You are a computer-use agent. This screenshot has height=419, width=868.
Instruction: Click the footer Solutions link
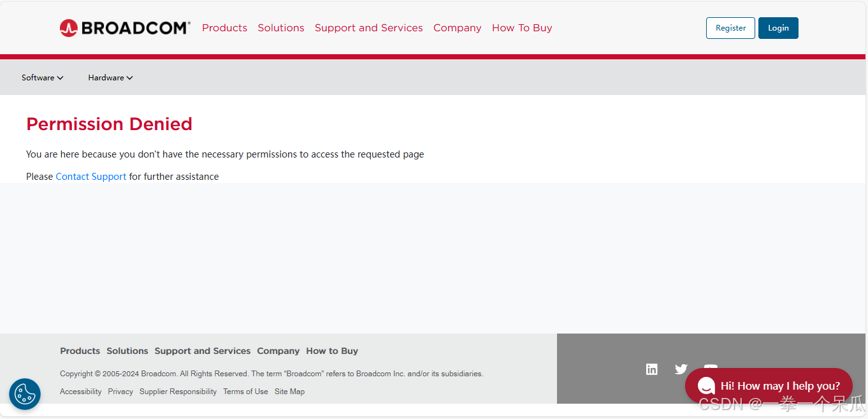pos(127,351)
